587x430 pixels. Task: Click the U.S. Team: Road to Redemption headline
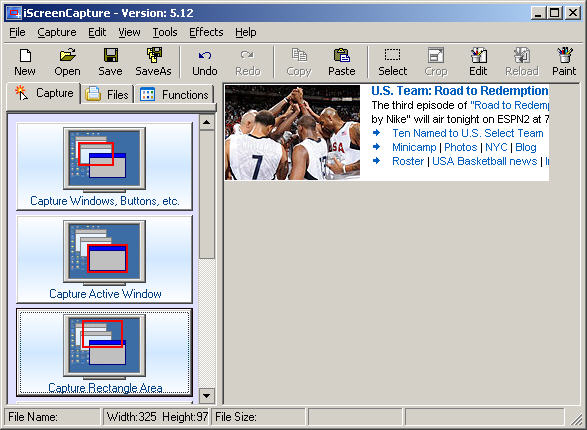(x=460, y=91)
